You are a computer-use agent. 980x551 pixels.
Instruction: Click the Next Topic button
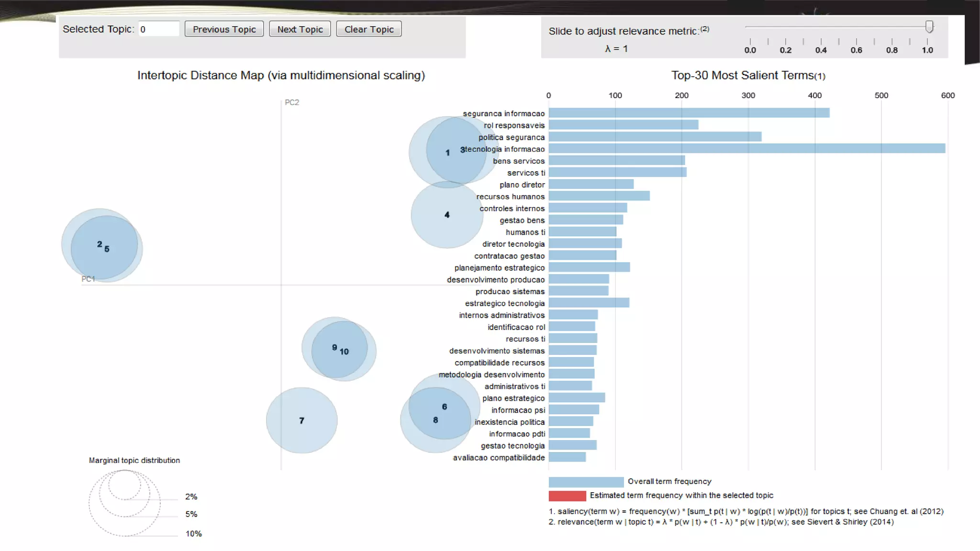300,29
